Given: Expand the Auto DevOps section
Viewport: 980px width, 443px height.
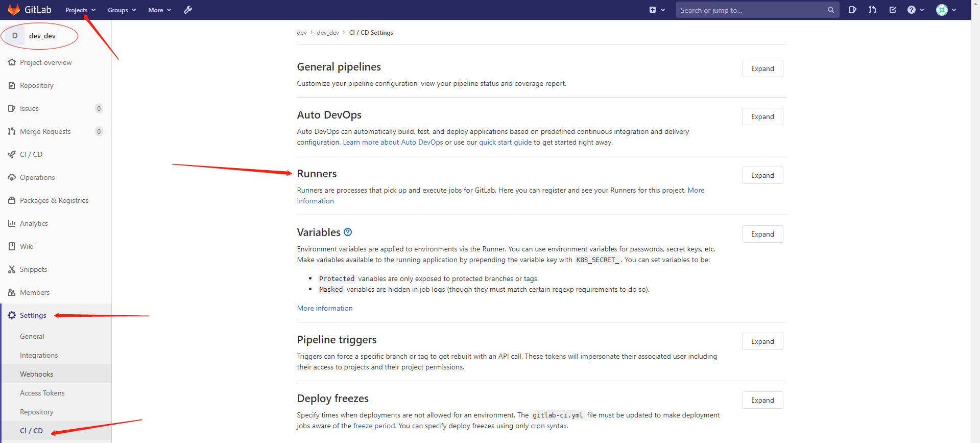Looking at the screenshot, I should [x=762, y=116].
